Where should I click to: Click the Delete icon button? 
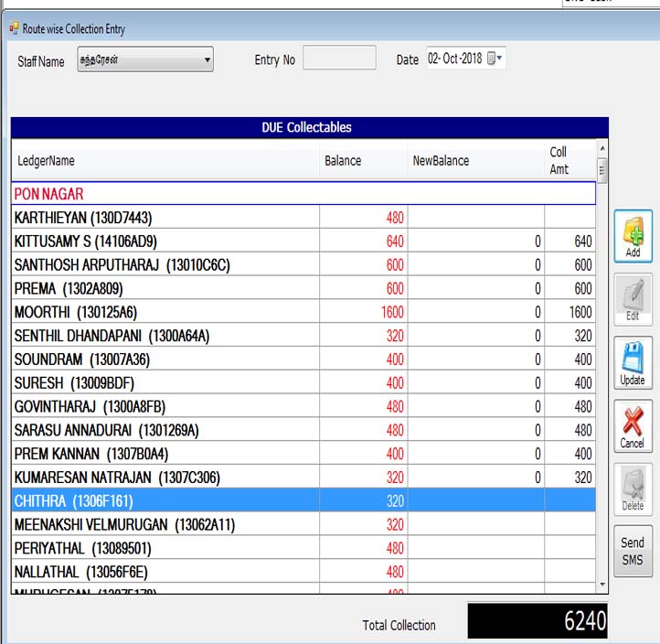pyautogui.click(x=633, y=489)
